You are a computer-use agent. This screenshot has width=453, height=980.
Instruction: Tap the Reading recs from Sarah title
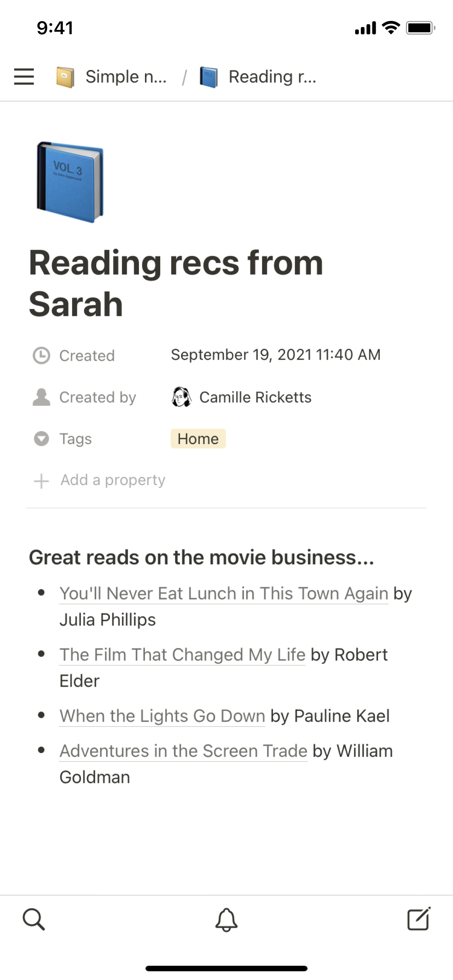point(176,283)
